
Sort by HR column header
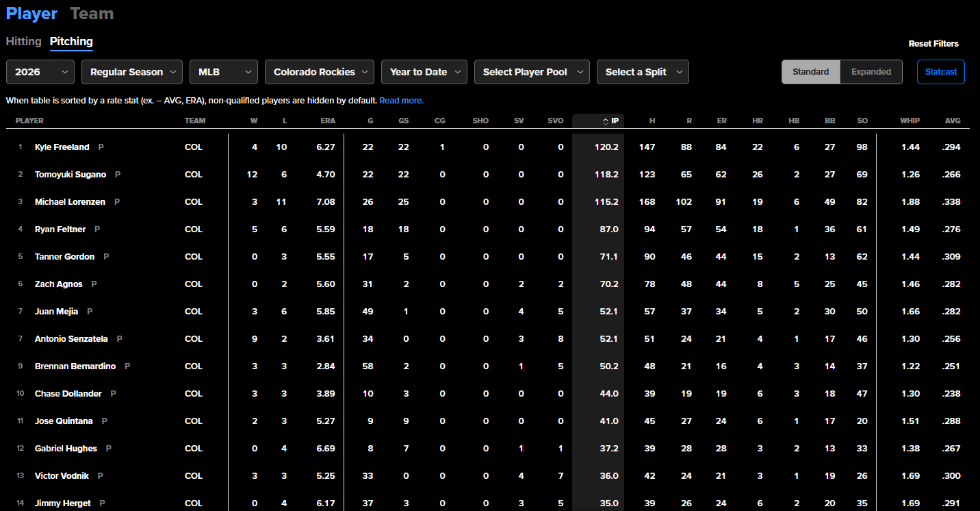tap(758, 121)
